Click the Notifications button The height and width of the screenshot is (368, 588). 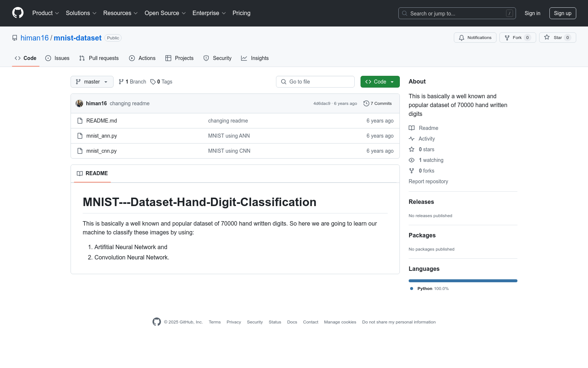coord(475,38)
